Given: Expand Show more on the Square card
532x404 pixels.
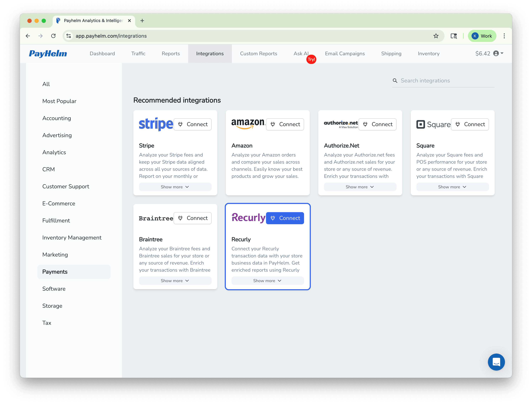Looking at the screenshot, I should pyautogui.click(x=452, y=187).
